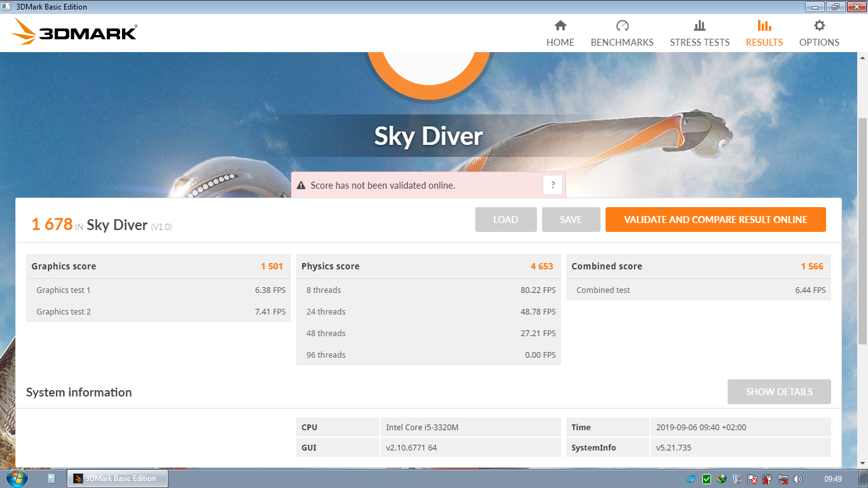
Task: Click the Sky Diver title banner
Action: (x=428, y=136)
